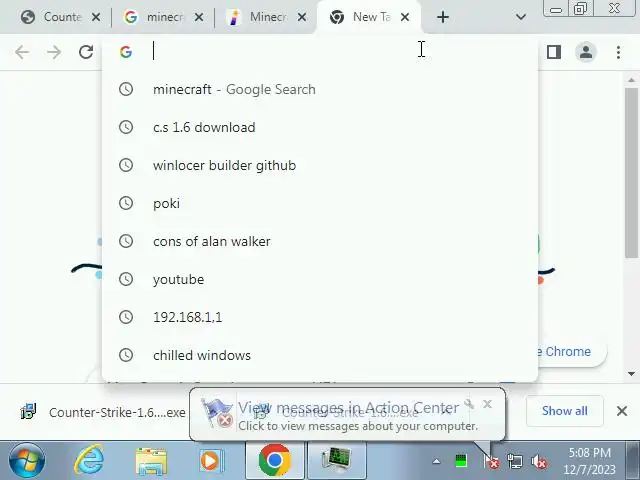The height and width of the screenshot is (480, 640).
Task: Choose the 'poki' suggestion
Action: click(x=320, y=203)
